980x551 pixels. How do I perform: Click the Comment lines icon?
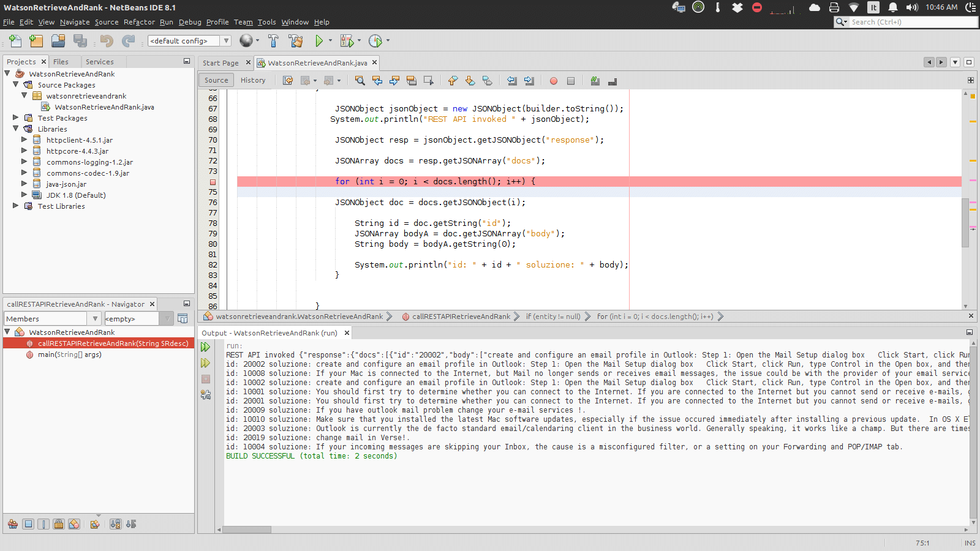[595, 81]
